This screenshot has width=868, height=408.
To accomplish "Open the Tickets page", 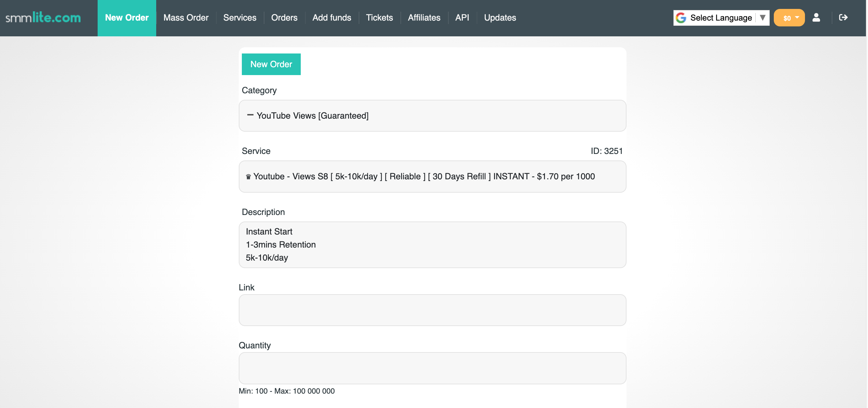I will (380, 18).
